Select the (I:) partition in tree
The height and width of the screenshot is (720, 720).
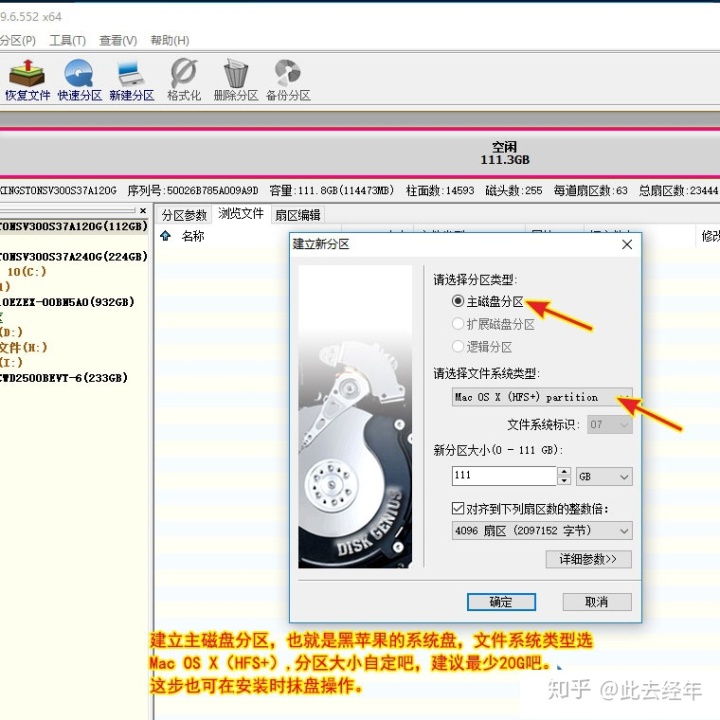point(11,362)
